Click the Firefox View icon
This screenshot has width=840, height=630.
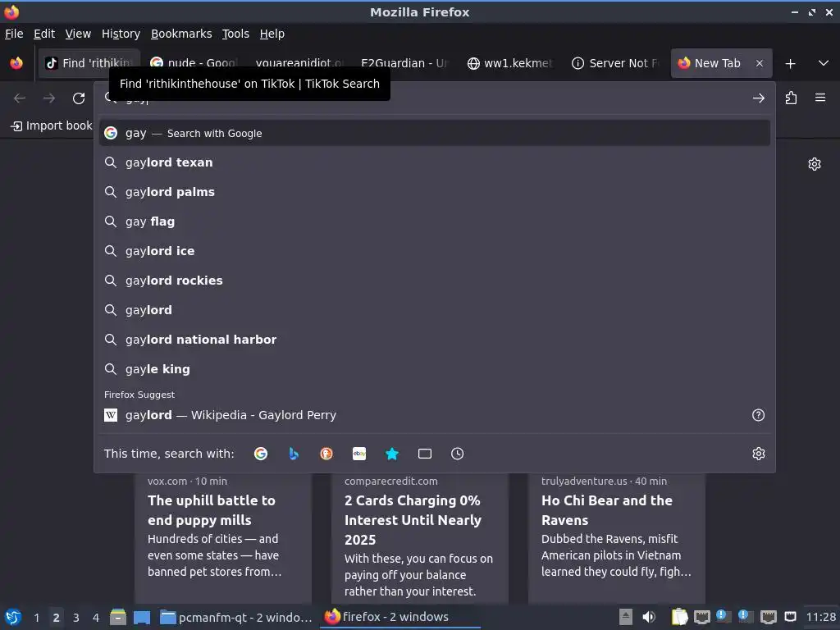16,63
